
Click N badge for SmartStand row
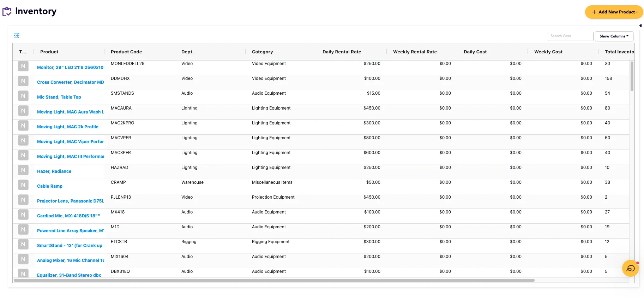point(23,244)
